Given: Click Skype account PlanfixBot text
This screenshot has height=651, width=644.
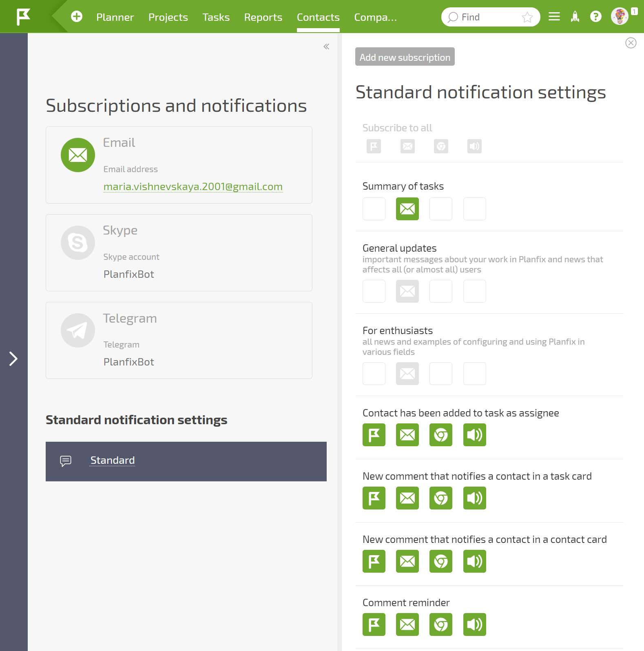Looking at the screenshot, I should (129, 274).
